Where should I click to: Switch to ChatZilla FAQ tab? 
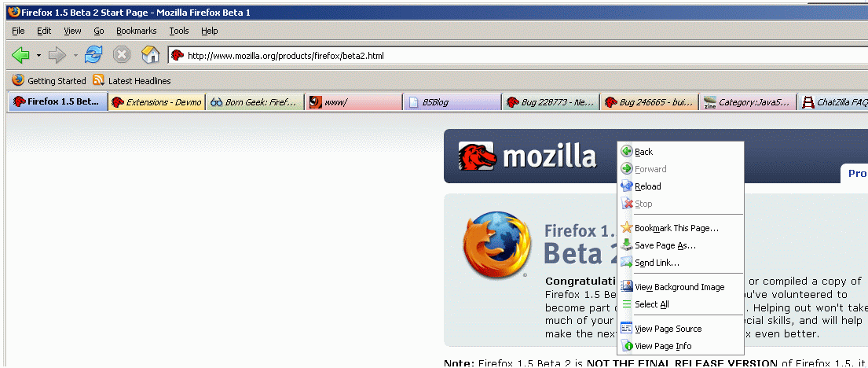click(833, 102)
